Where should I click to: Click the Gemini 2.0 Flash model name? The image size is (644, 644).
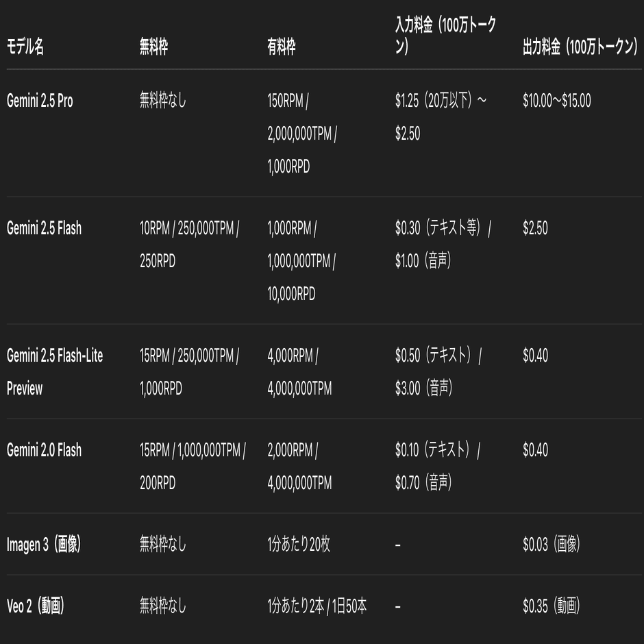(44, 450)
